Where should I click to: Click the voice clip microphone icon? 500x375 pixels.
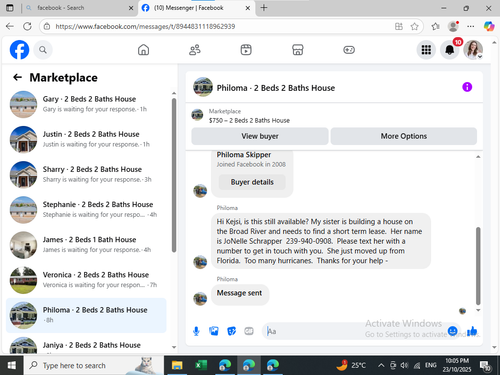[196, 331]
